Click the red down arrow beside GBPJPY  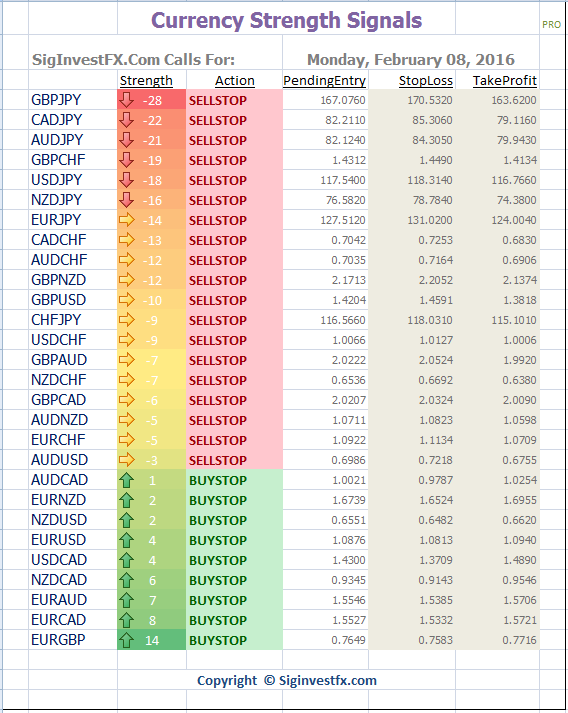coord(126,100)
